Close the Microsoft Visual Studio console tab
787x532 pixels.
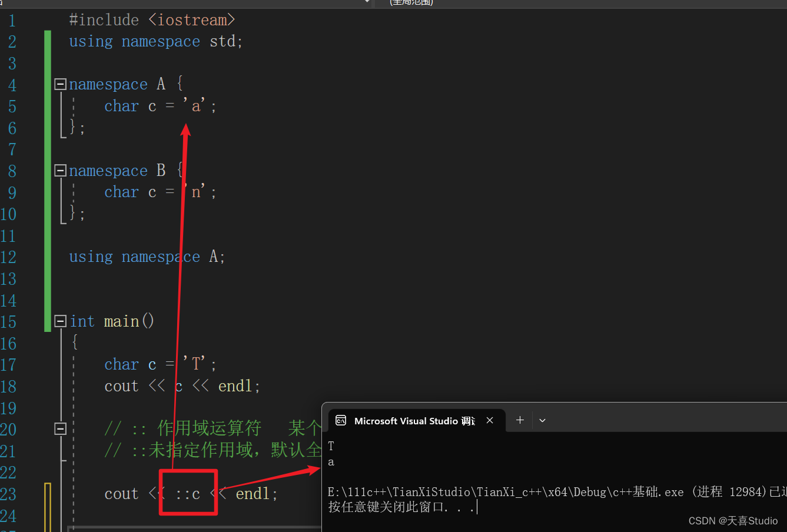[x=490, y=420]
